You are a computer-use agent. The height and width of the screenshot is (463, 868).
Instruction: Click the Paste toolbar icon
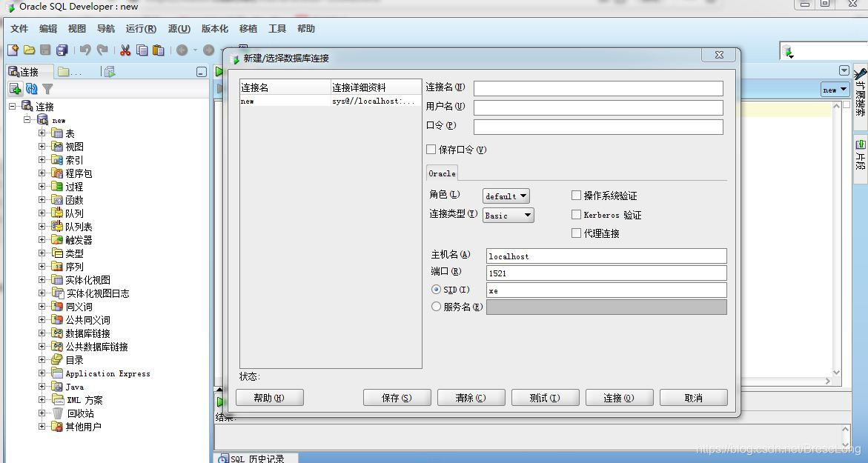tap(159, 50)
